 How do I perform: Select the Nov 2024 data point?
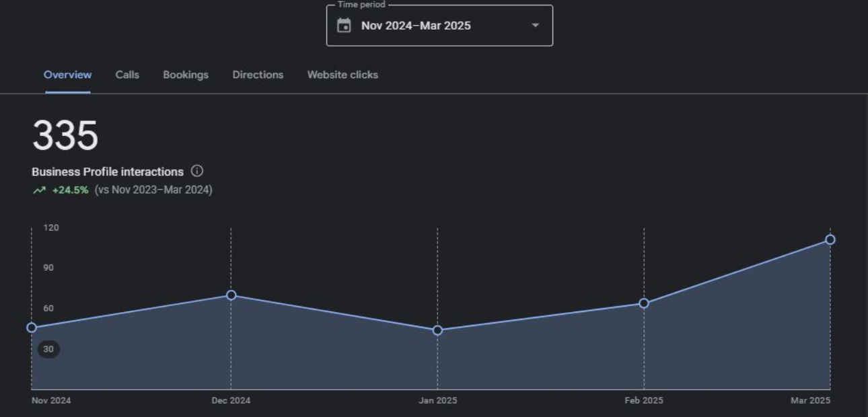coord(32,328)
